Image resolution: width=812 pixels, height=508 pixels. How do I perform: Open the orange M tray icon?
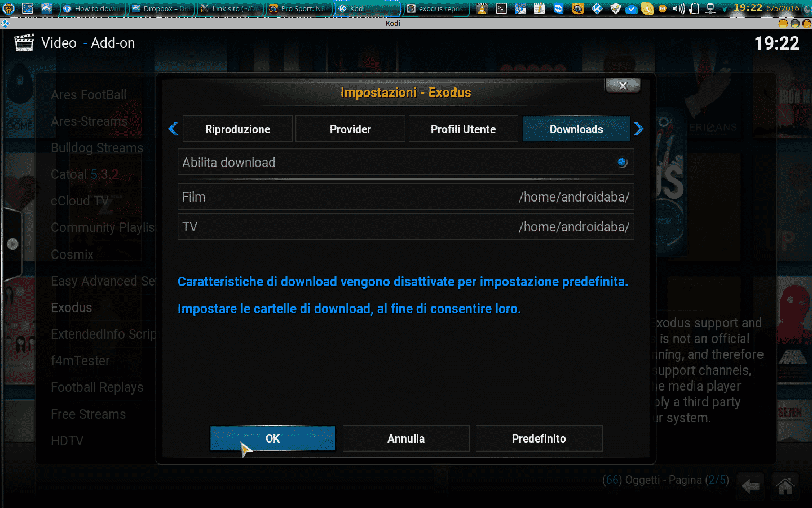[x=663, y=8]
